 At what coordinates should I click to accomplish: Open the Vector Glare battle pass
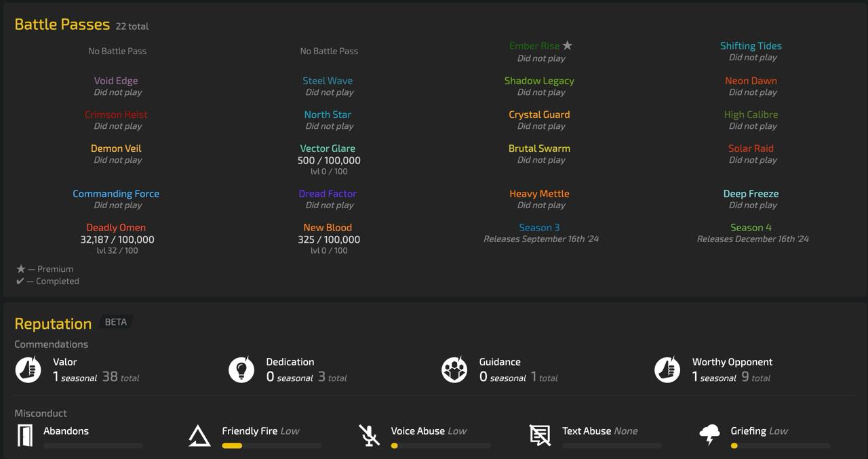tap(328, 148)
